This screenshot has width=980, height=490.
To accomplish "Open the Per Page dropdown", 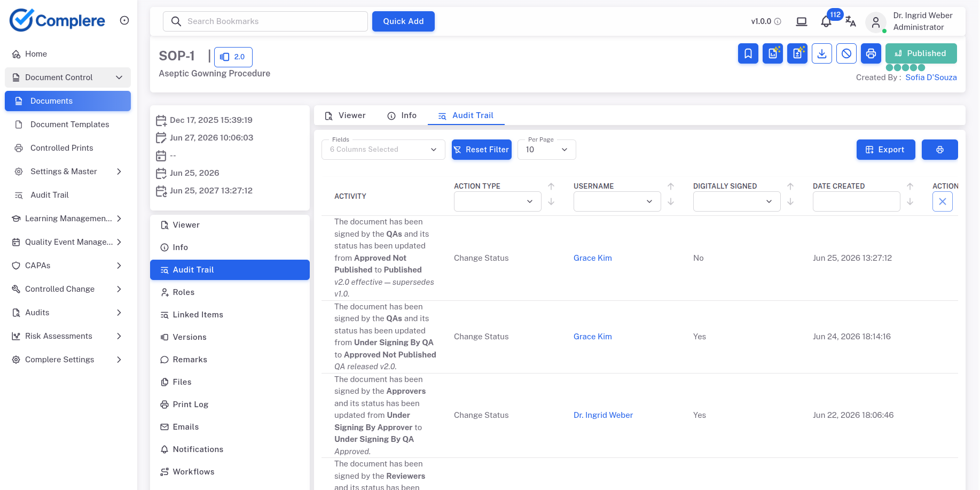I will tap(547, 150).
